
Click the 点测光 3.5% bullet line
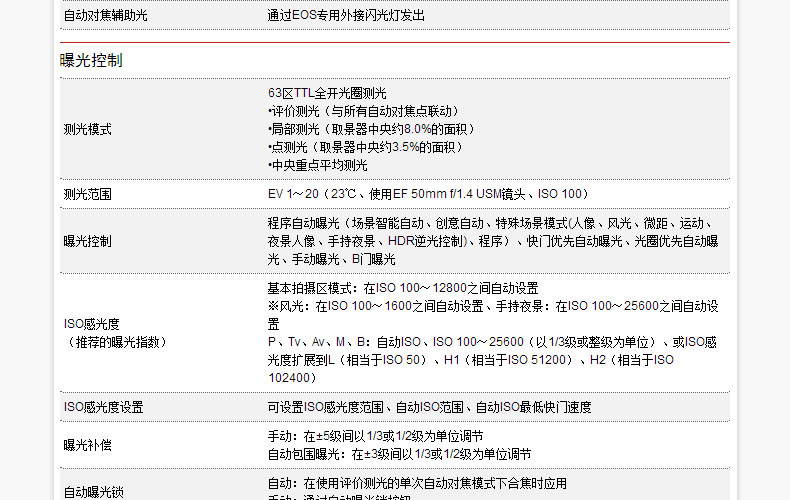[x=365, y=147]
